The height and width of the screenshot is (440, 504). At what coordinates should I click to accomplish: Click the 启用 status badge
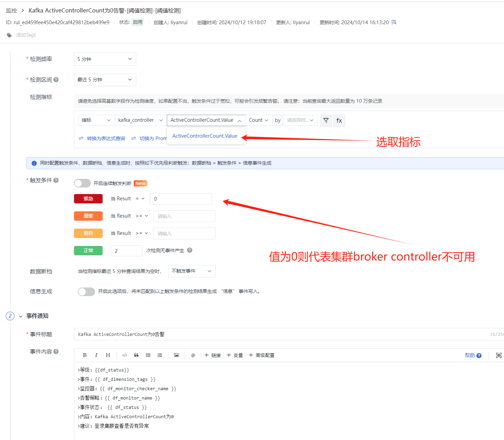click(138, 22)
